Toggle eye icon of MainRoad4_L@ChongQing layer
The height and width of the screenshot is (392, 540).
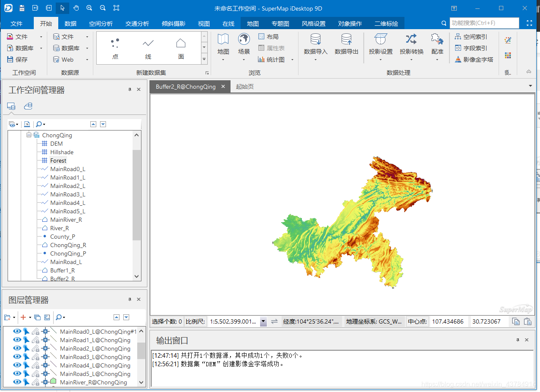17,365
